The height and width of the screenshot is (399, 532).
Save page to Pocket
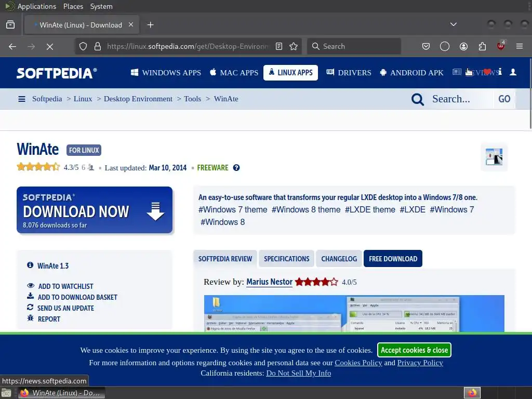426,46
